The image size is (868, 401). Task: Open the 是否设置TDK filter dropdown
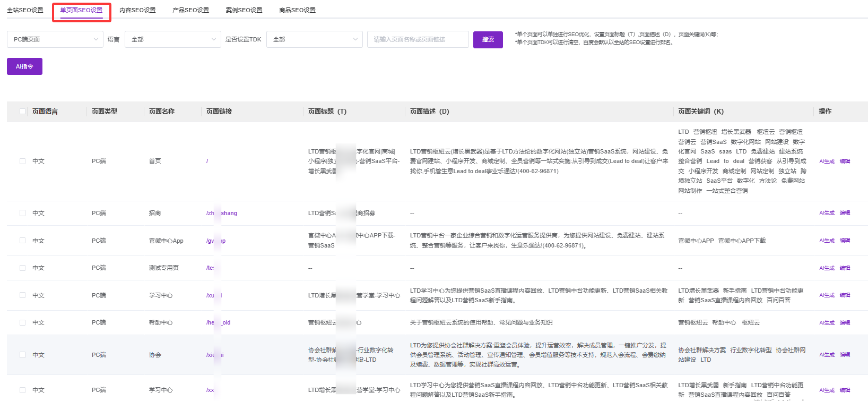pyautogui.click(x=314, y=39)
